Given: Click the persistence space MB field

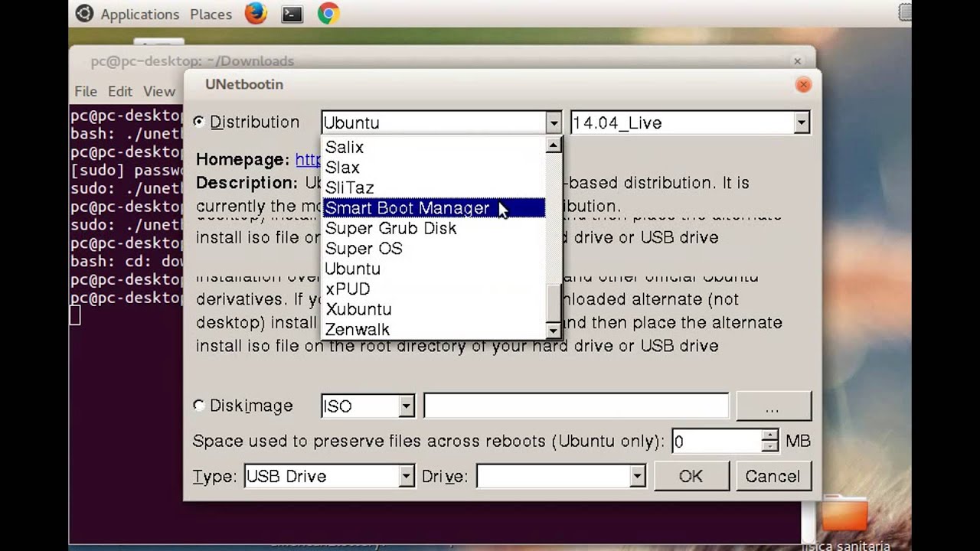Looking at the screenshot, I should click(x=717, y=442).
